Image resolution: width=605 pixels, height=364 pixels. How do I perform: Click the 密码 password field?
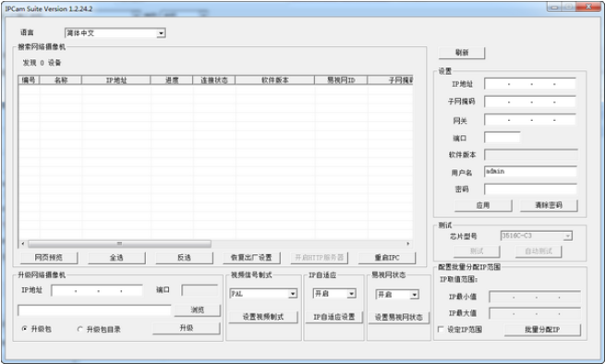(x=530, y=189)
